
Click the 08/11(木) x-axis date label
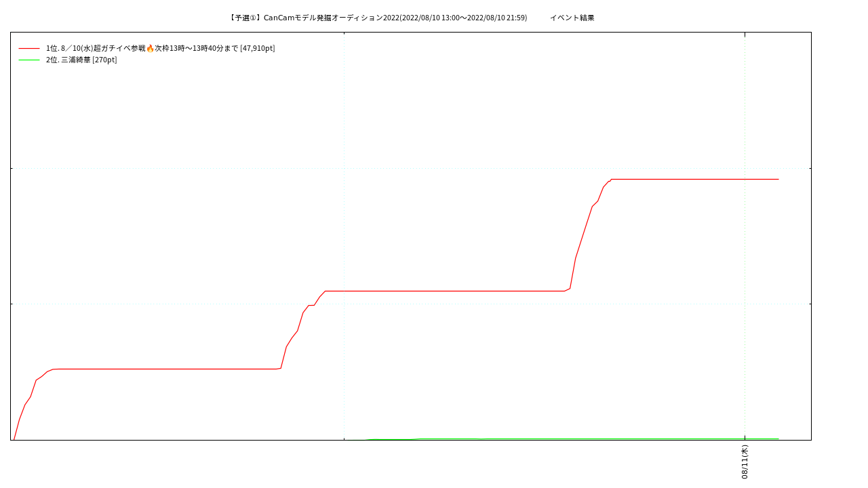745,462
